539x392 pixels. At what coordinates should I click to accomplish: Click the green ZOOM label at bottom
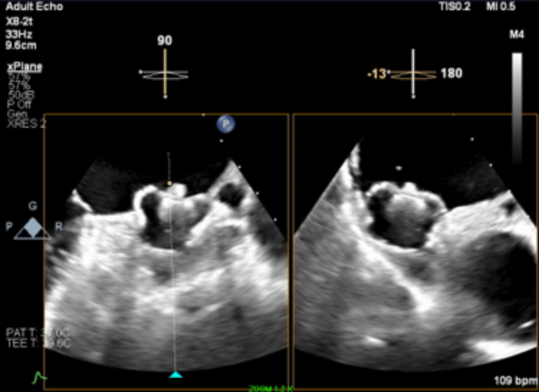coord(270,388)
